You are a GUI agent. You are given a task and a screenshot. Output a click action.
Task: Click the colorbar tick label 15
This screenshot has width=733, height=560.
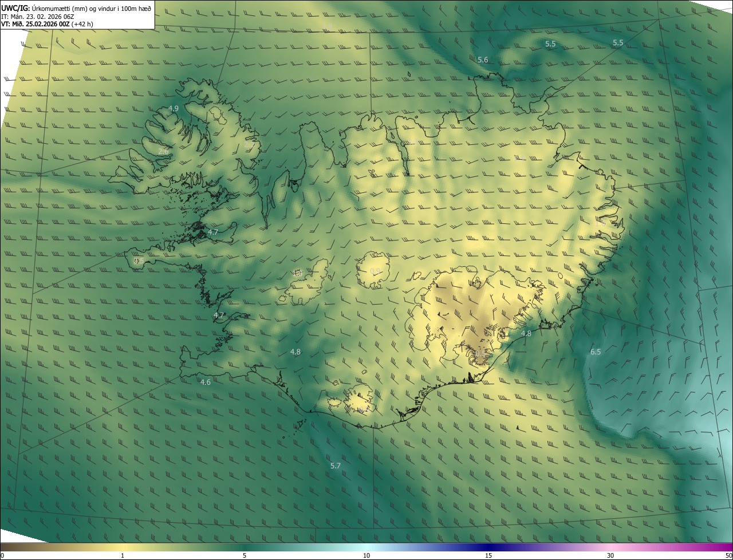[x=488, y=555]
